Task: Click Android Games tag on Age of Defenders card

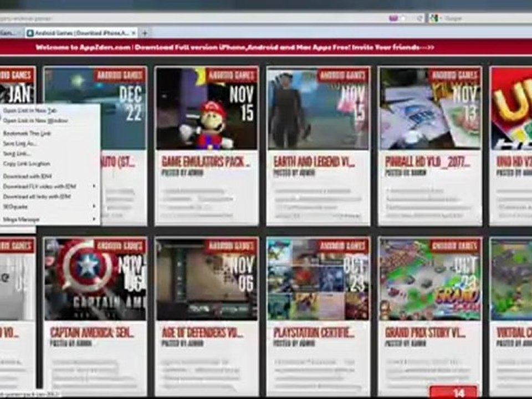Action: (x=232, y=245)
